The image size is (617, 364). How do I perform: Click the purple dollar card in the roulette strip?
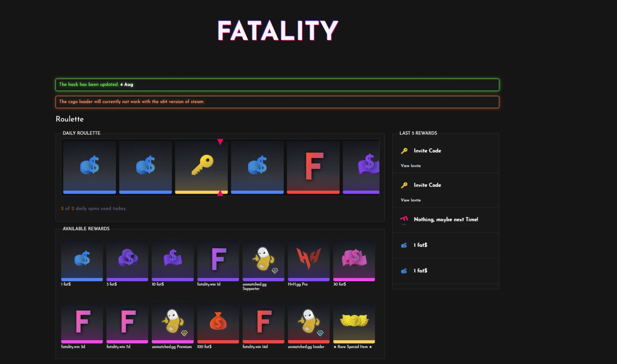[361, 167]
